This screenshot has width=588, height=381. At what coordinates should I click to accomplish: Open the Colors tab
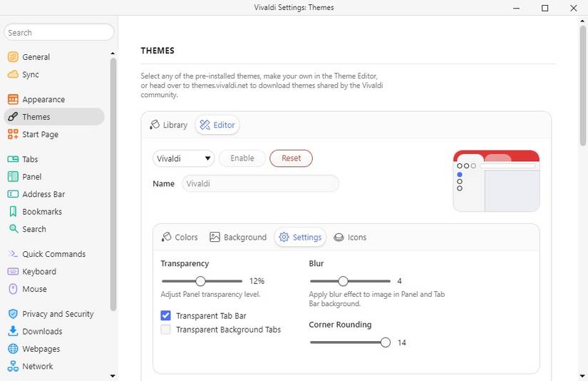[x=179, y=237]
